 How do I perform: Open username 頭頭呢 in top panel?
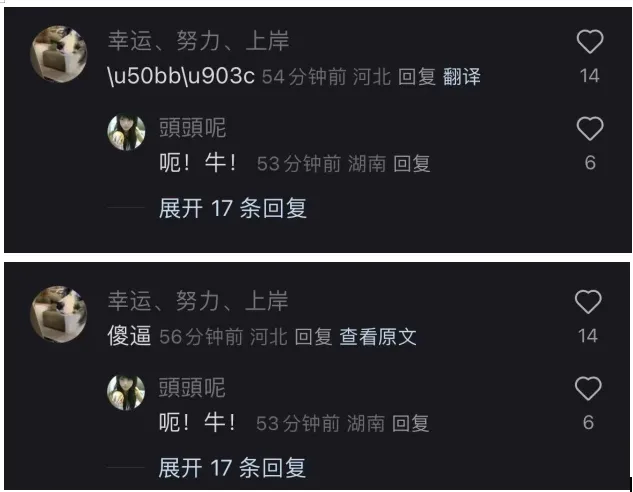193,128
